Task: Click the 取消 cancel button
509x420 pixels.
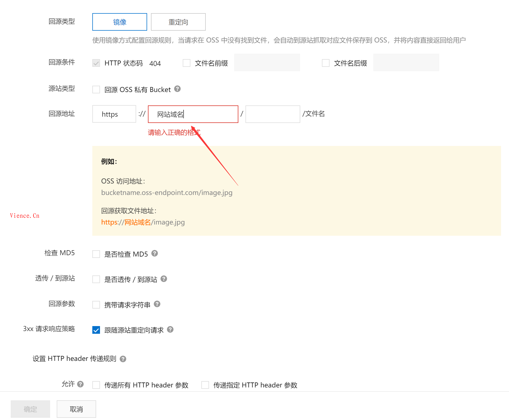Action: [x=76, y=409]
